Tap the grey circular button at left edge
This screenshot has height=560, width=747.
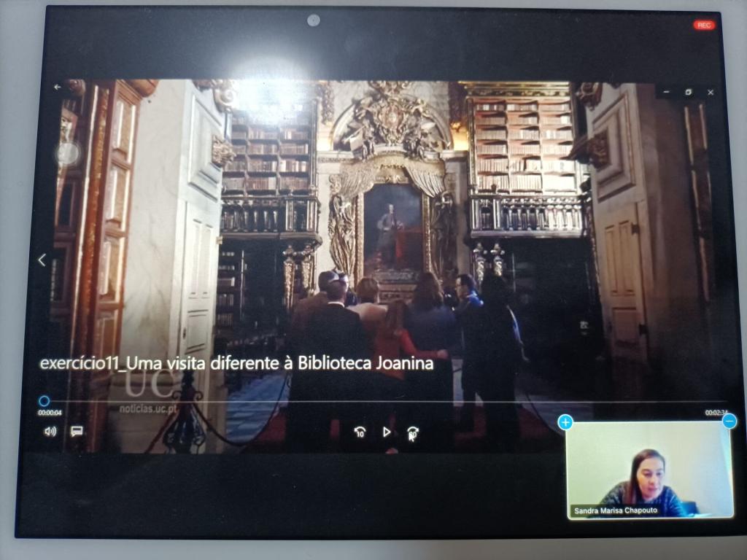tap(68, 153)
